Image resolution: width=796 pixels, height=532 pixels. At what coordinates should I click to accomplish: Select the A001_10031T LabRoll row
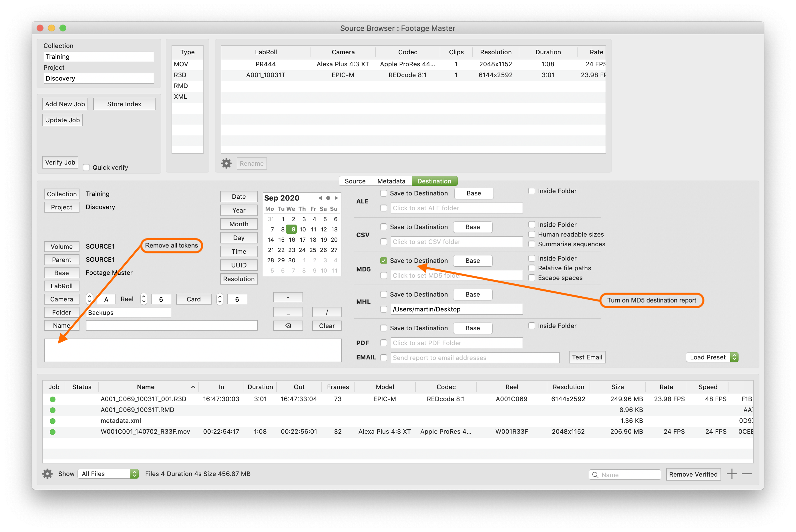413,75
